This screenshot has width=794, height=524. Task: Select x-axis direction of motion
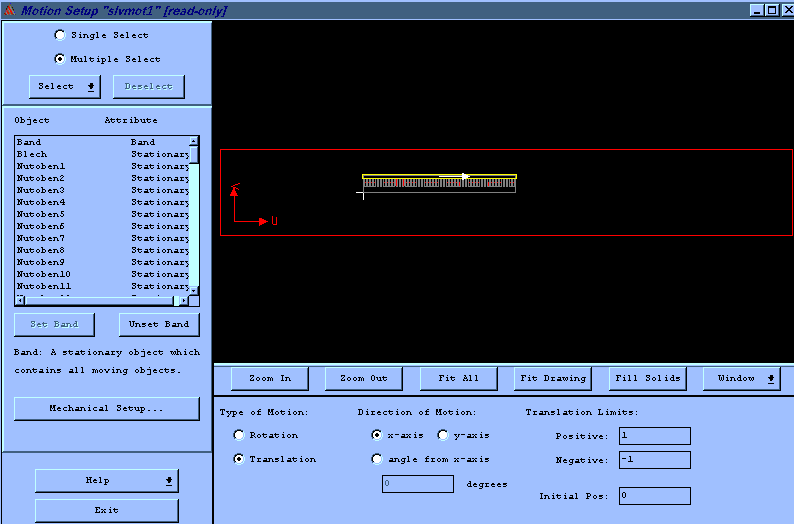376,435
